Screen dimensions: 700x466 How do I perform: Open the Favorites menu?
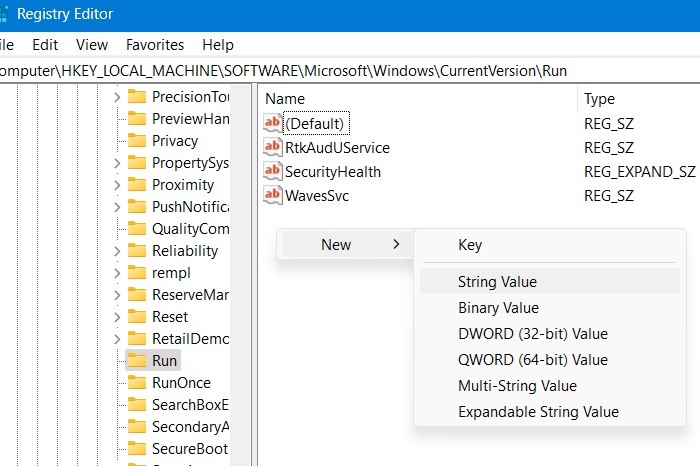(155, 45)
